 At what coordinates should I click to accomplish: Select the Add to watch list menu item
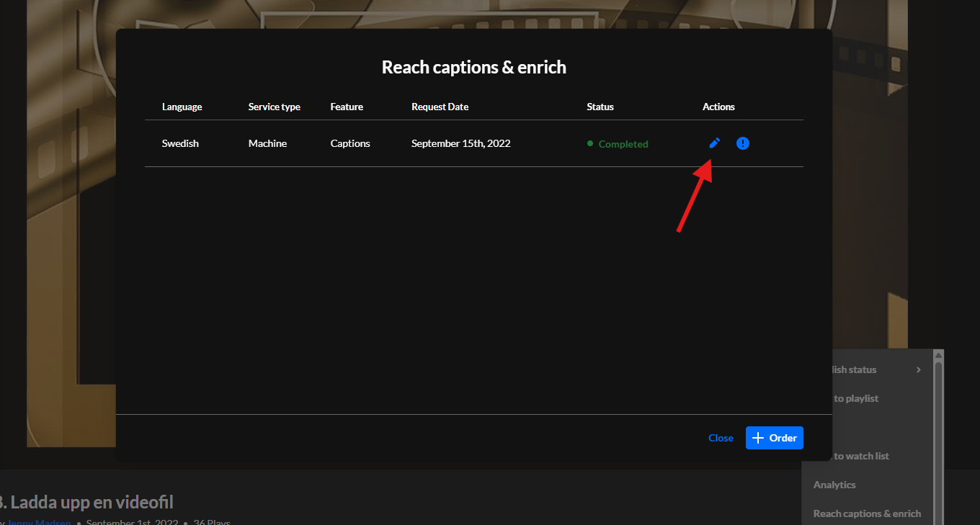coord(861,456)
